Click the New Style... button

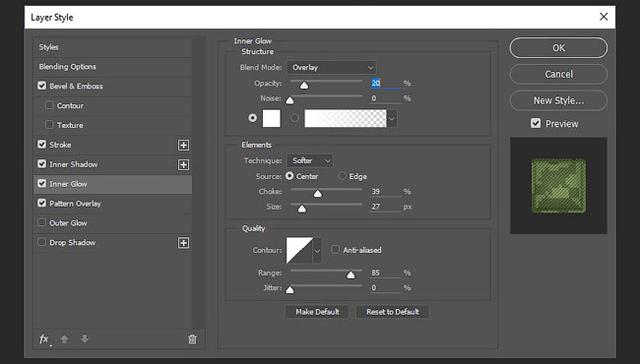pos(558,100)
